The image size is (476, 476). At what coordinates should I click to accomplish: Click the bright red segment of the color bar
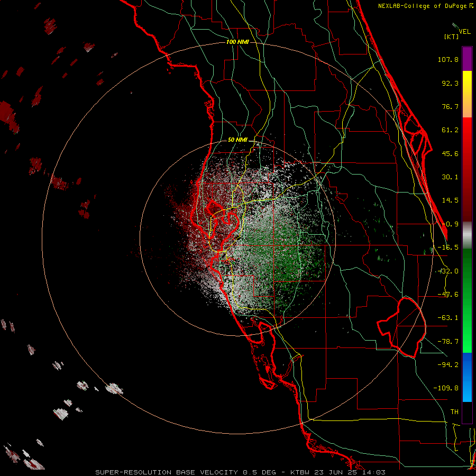(467, 134)
